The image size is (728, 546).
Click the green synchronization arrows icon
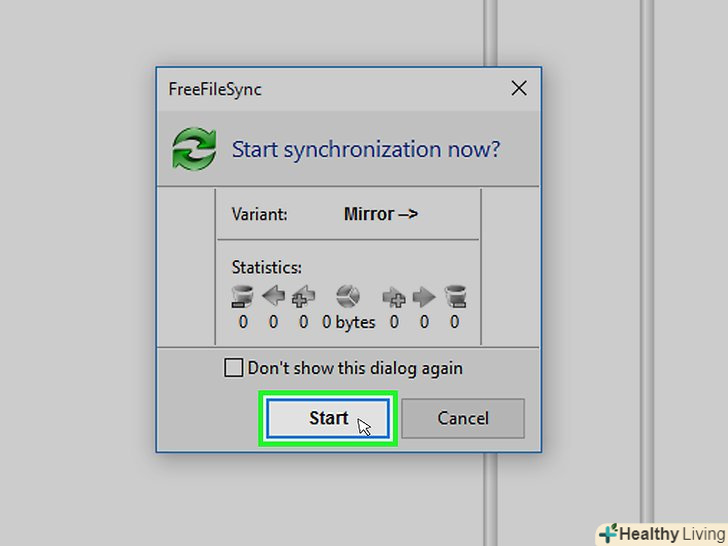(194, 149)
